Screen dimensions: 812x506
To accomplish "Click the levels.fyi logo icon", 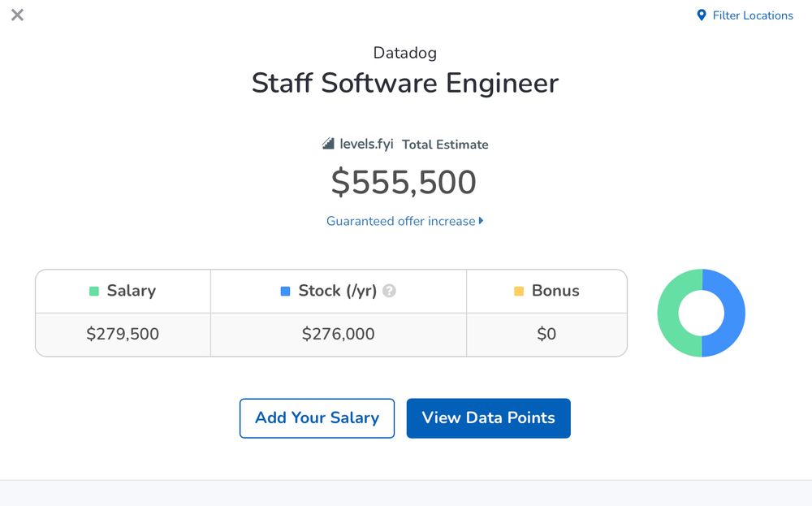I will 328,144.
